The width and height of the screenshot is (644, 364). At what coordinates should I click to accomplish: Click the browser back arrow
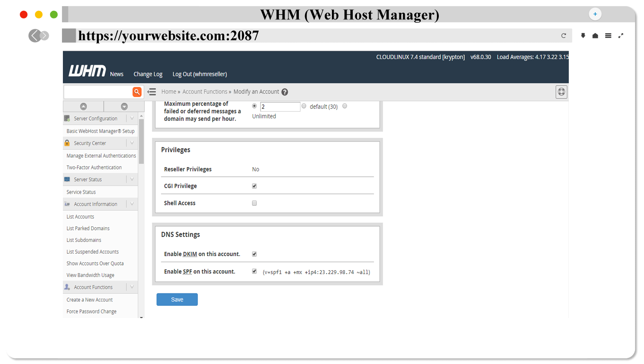click(35, 36)
